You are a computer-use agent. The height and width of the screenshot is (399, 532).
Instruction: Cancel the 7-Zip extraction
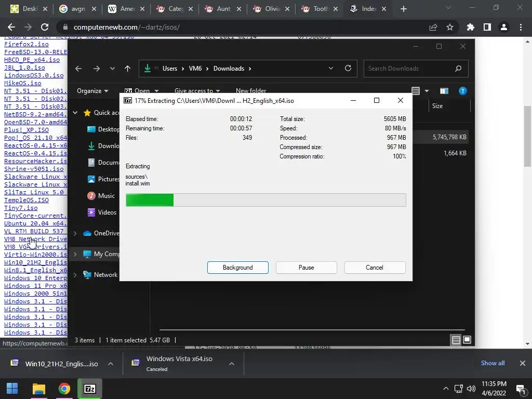pos(375,268)
